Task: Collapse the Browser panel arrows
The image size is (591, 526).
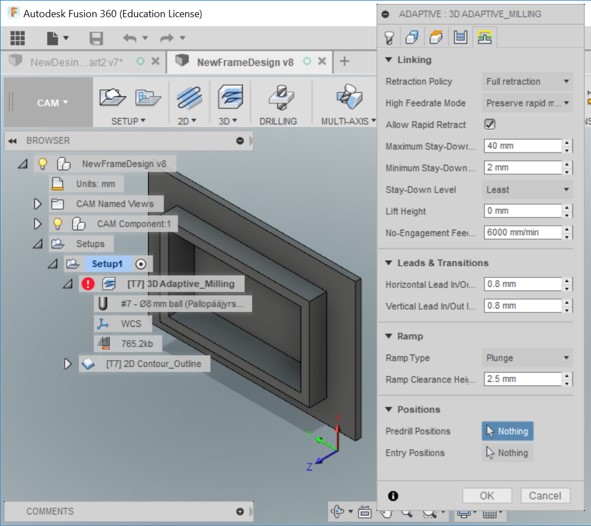Action: pyautogui.click(x=12, y=141)
